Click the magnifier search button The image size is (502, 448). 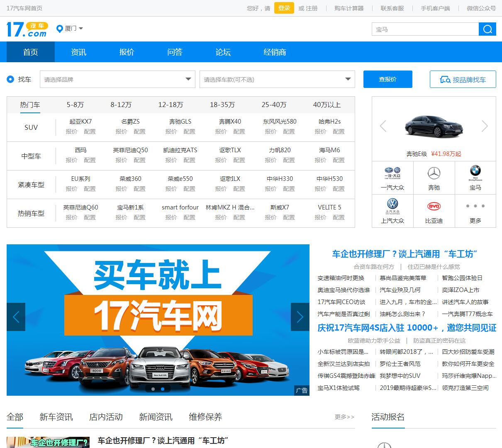point(487,29)
